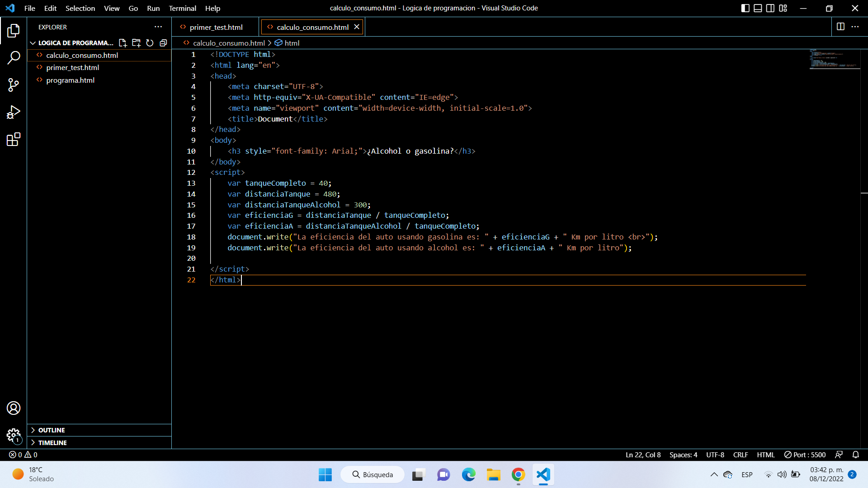Open the VS Code logo application menu

(x=10, y=8)
